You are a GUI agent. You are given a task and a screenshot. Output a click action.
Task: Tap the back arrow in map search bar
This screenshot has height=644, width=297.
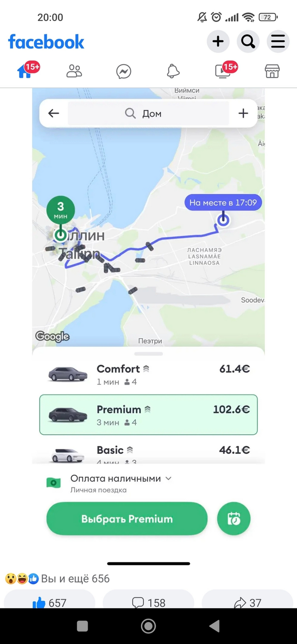click(53, 113)
